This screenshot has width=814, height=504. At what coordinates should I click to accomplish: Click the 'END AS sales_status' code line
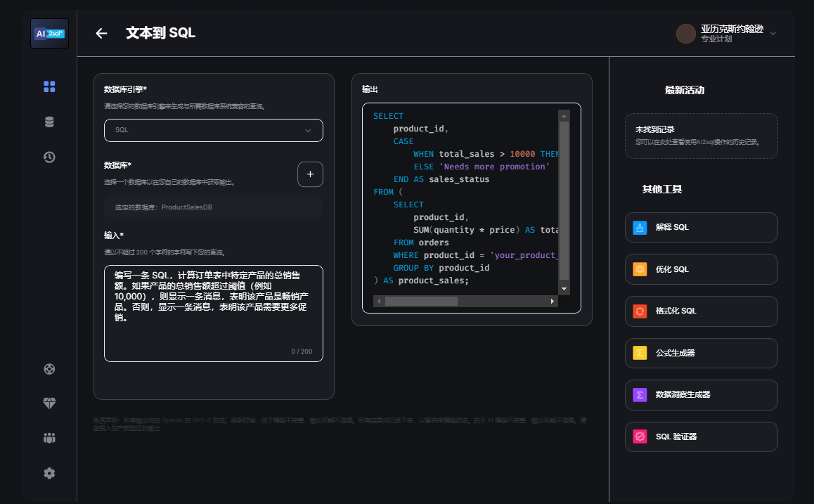(x=441, y=179)
